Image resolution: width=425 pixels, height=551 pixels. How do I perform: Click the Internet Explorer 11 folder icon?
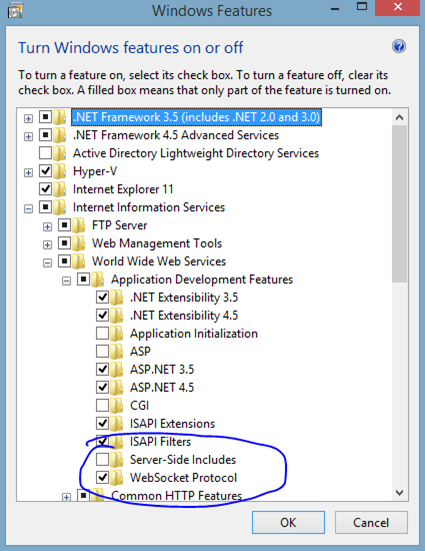(x=59, y=189)
